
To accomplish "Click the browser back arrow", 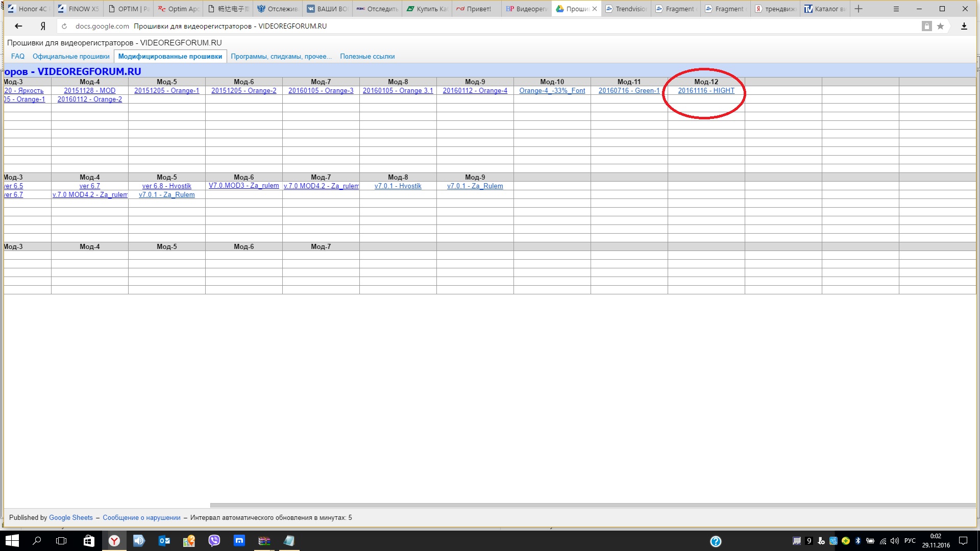I will pyautogui.click(x=18, y=26).
